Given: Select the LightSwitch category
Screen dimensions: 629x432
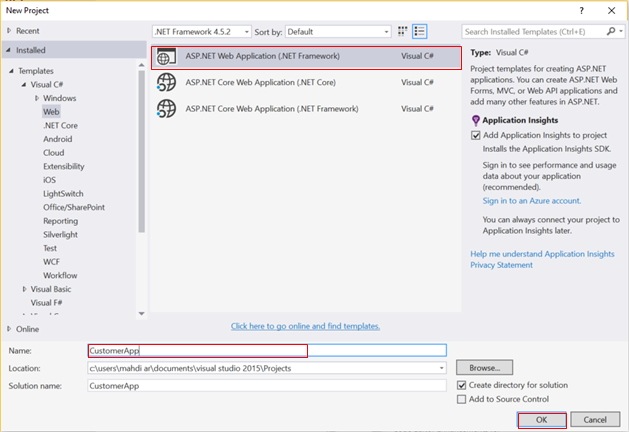Looking at the screenshot, I should pos(63,194).
